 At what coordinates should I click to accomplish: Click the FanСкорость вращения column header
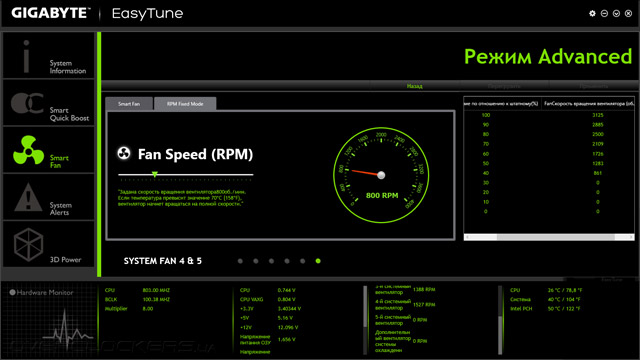click(x=588, y=104)
